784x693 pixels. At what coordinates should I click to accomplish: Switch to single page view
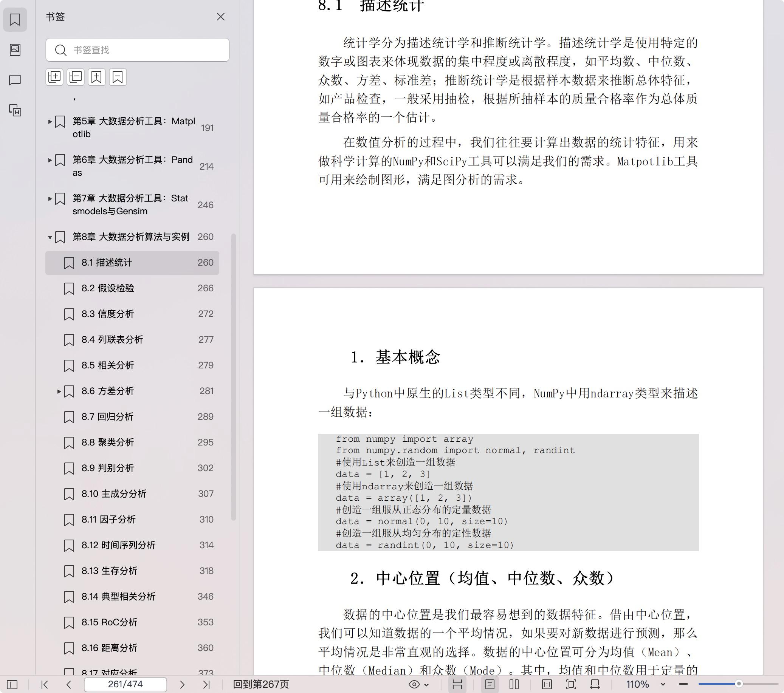(x=490, y=685)
